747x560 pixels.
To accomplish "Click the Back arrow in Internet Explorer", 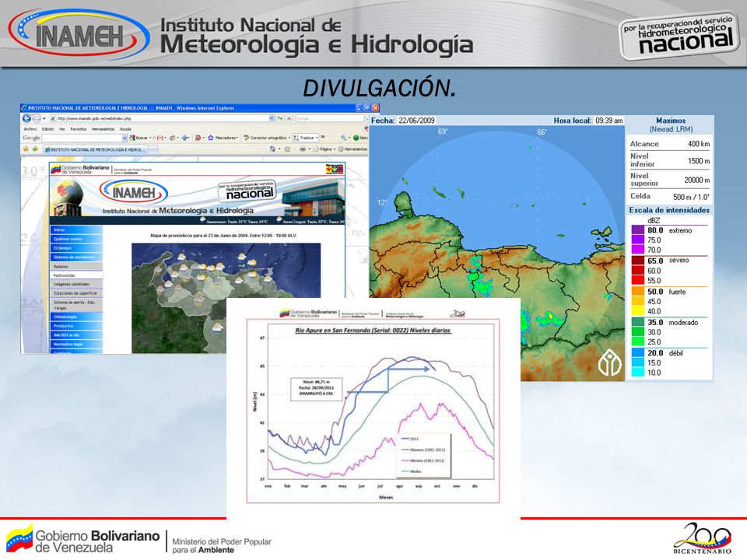I will pos(26,118).
